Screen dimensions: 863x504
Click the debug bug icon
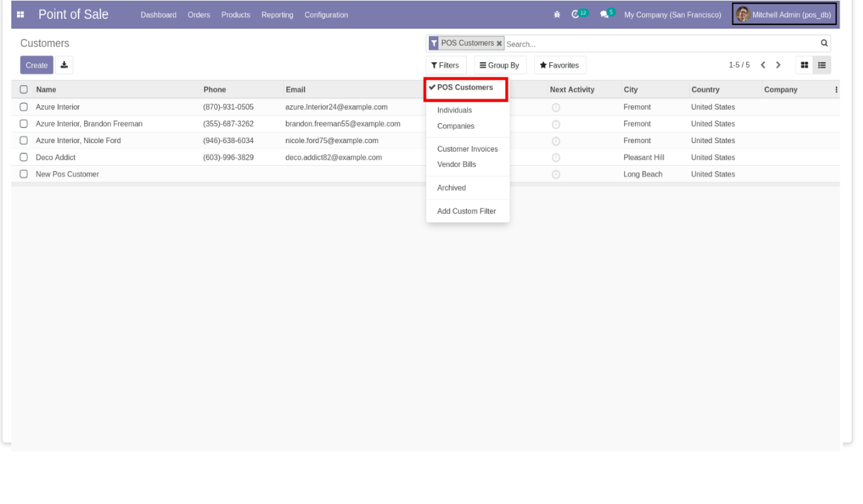557,14
